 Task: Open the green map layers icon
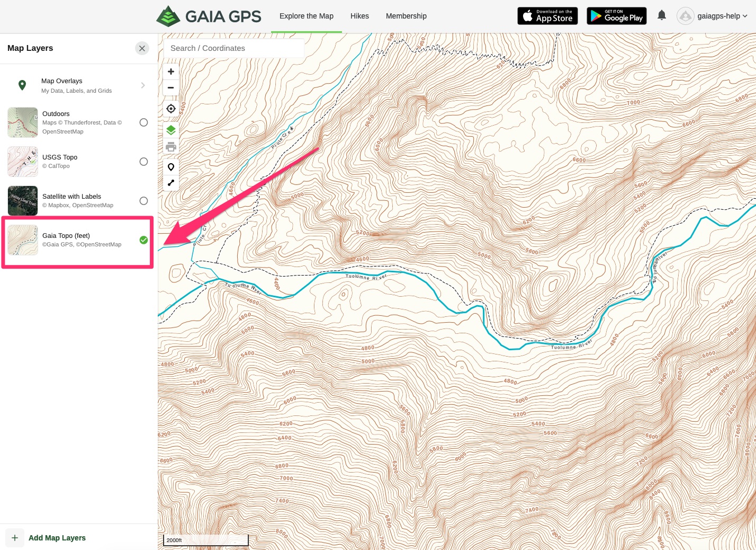[x=171, y=130]
